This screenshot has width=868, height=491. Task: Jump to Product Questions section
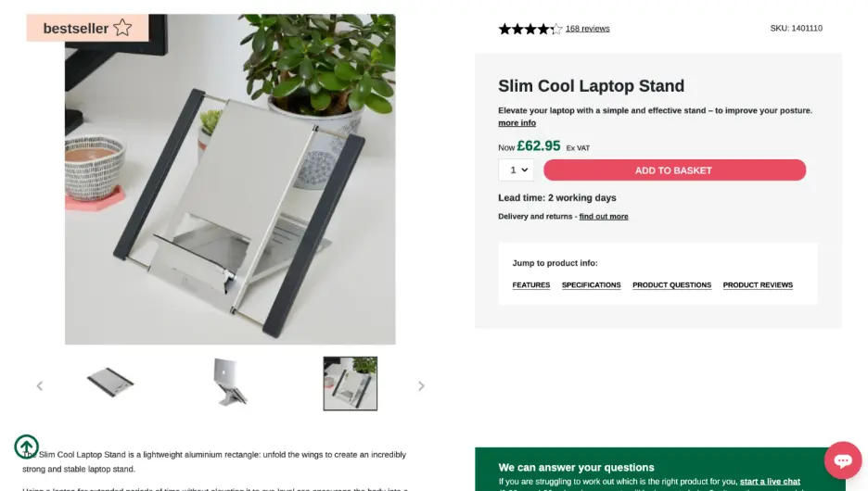click(671, 285)
